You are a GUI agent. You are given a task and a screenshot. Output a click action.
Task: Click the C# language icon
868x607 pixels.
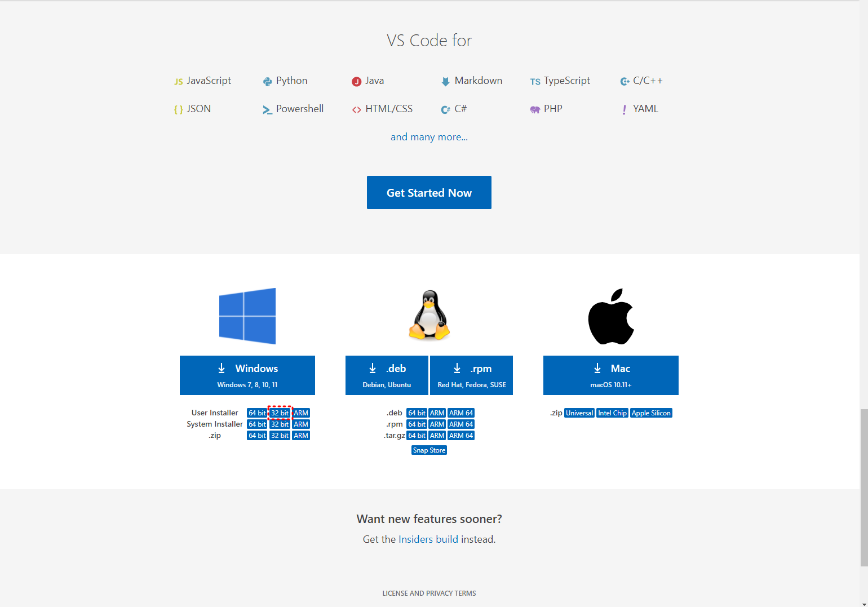(445, 110)
